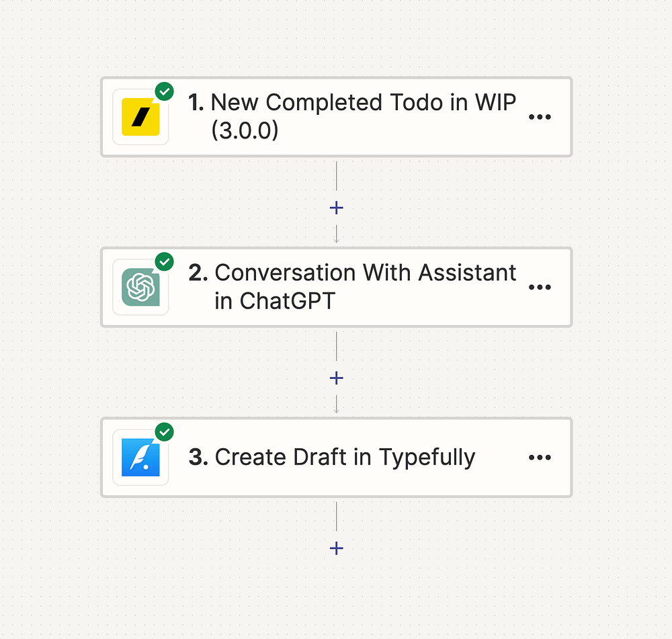Click the green checkmark badge on ChatGPT step
The width and height of the screenshot is (672, 639).
point(164,261)
